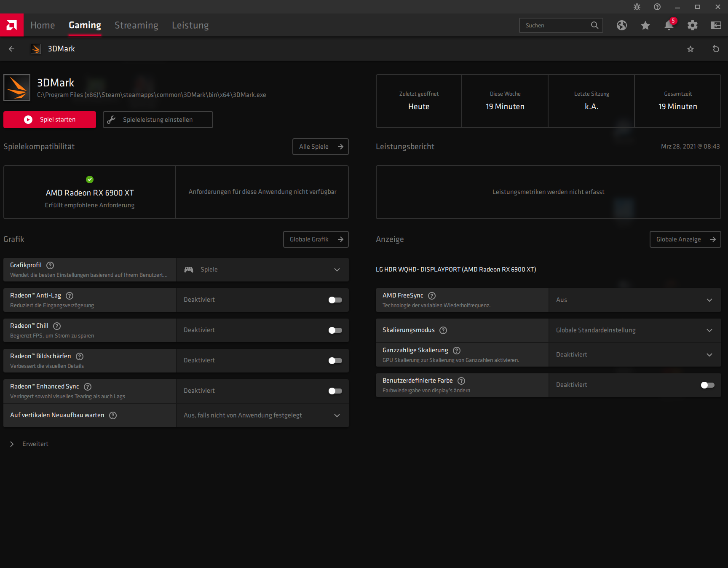Click the Gesamtzeit 19 Minuten tile
The height and width of the screenshot is (568, 728).
[678, 101]
